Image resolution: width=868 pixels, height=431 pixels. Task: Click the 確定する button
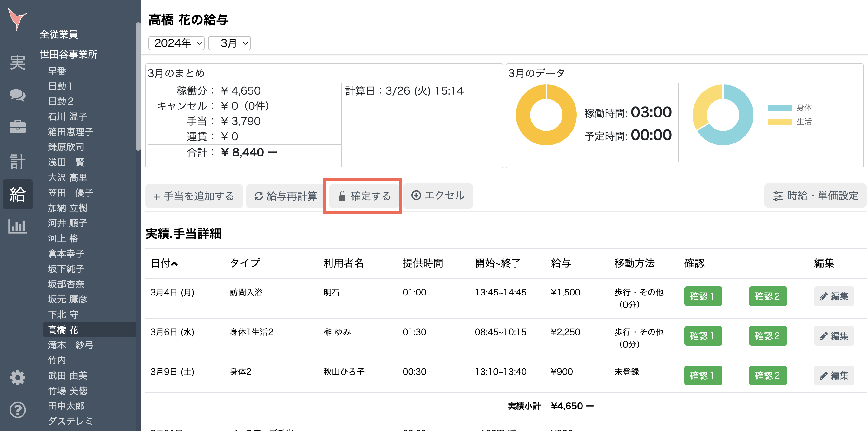tap(363, 196)
